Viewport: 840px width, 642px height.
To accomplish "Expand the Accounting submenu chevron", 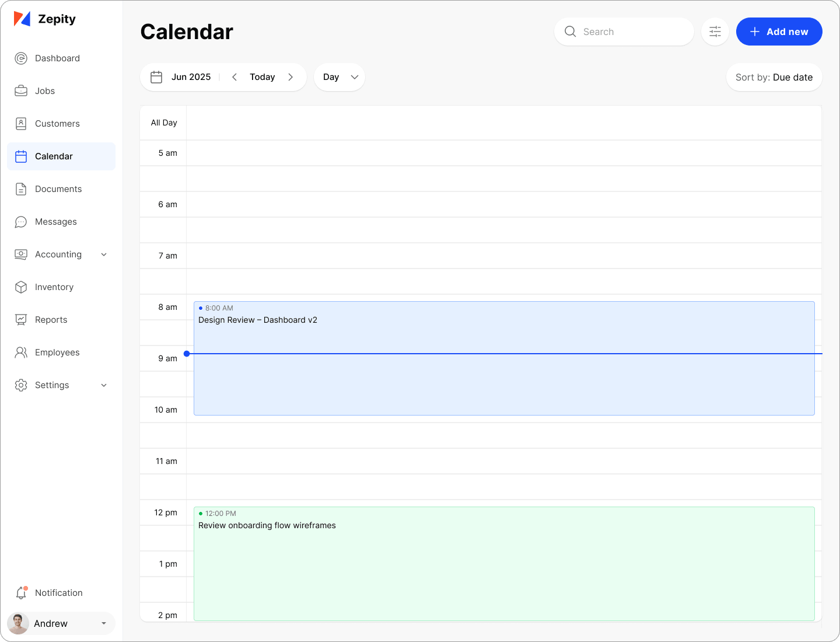I will pos(104,254).
